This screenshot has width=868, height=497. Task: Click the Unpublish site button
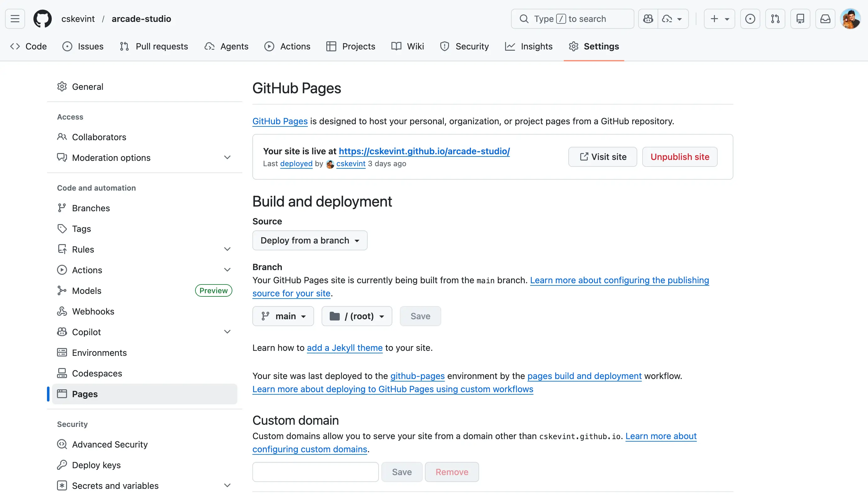[679, 157]
